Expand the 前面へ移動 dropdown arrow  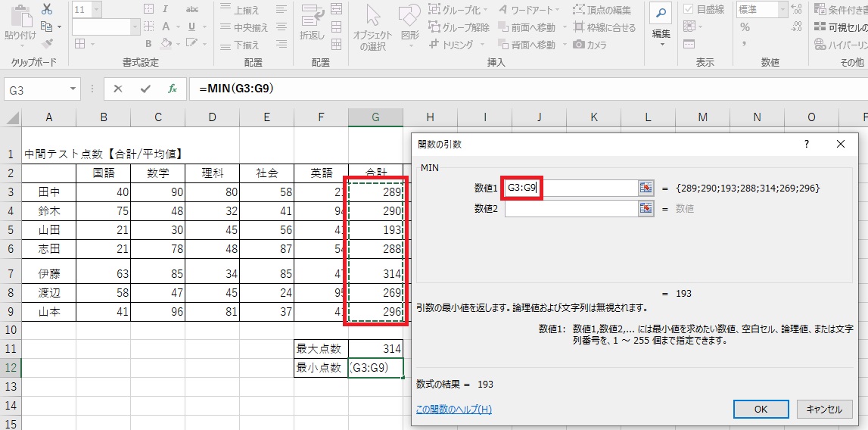[x=564, y=27]
